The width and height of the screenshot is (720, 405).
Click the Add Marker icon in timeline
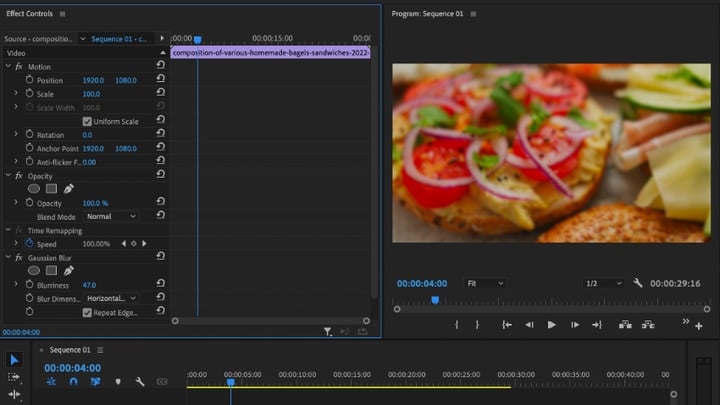point(118,382)
